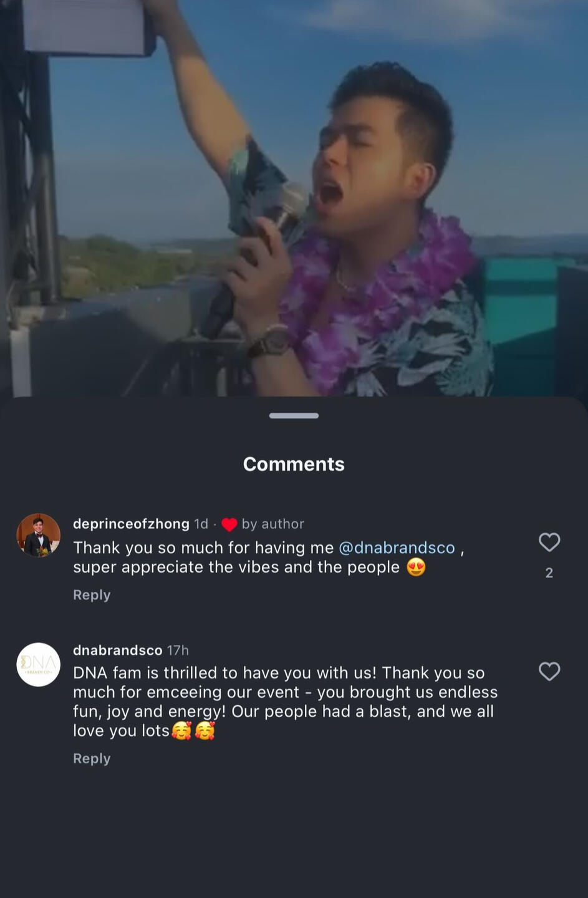Tap the heart-eyes emoji in the first comment
This screenshot has width=588, height=898.
[x=416, y=567]
